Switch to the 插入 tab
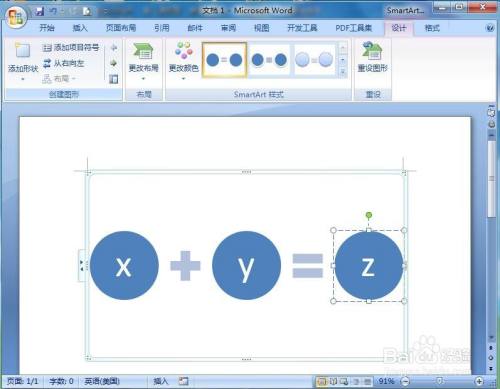This screenshot has height=389, width=500. point(80,28)
